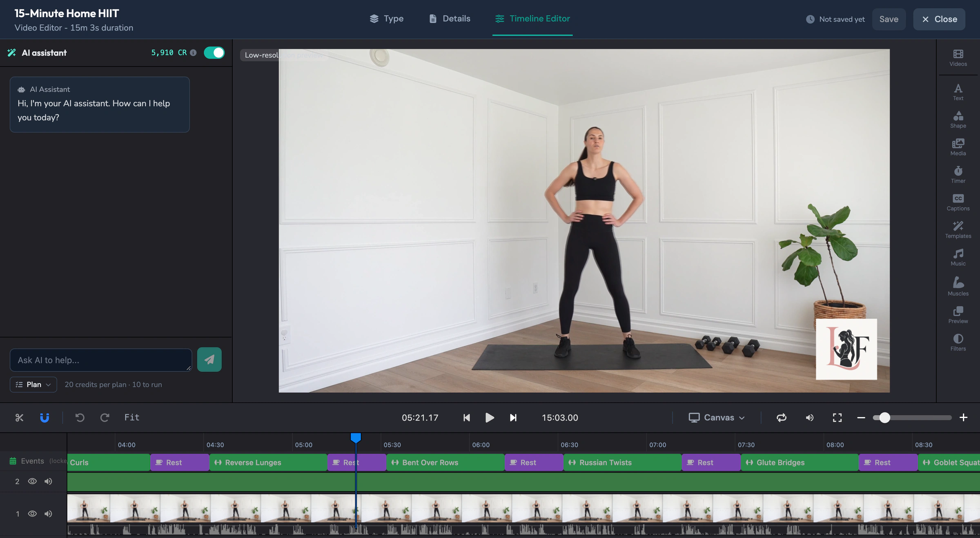Hide track 1 with eye icon
This screenshot has height=538, width=980.
tap(32, 514)
